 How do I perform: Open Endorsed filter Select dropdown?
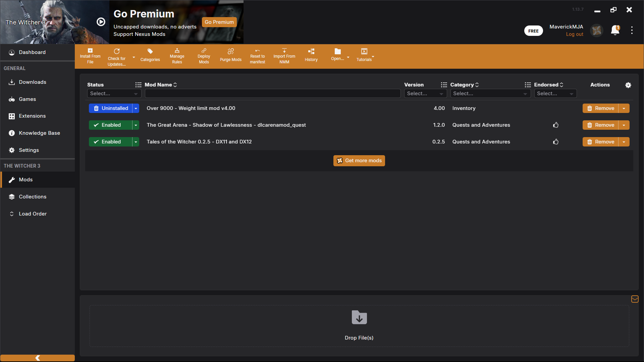coord(555,94)
